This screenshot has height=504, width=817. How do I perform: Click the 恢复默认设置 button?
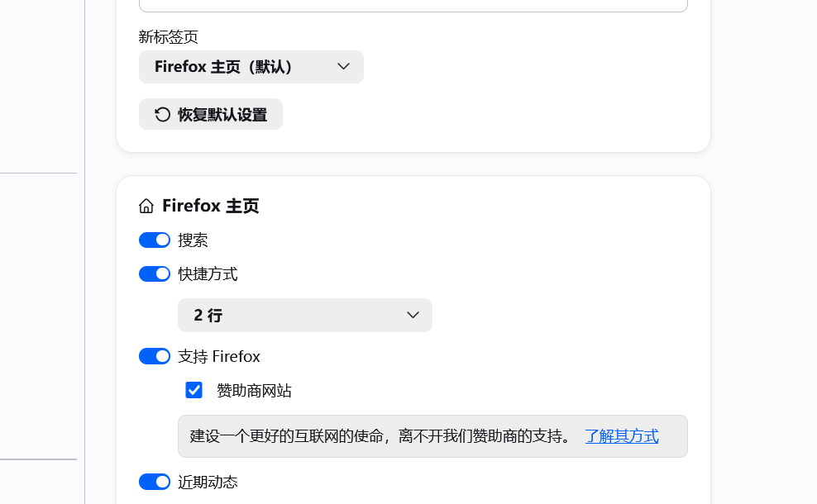(211, 114)
